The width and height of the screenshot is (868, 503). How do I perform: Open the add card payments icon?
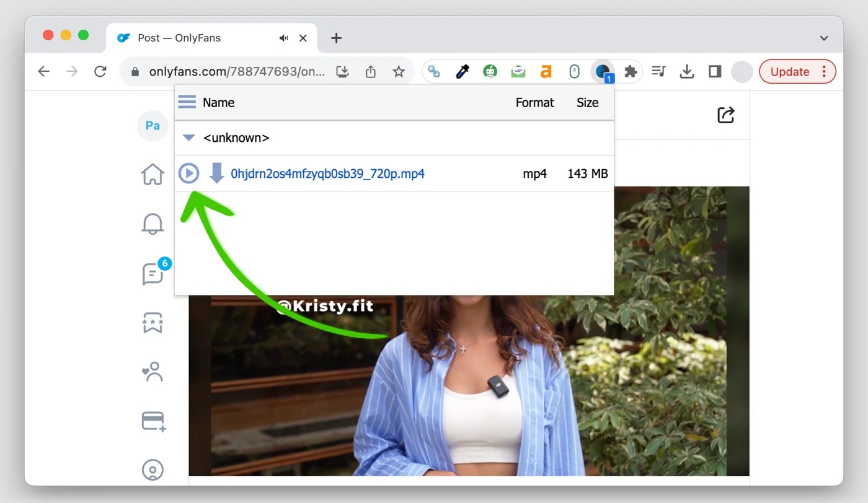[x=153, y=421]
